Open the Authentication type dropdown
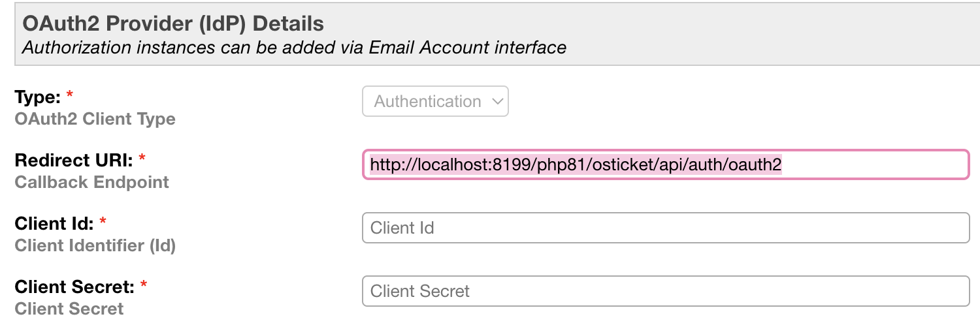Image resolution: width=980 pixels, height=325 pixels. (435, 101)
